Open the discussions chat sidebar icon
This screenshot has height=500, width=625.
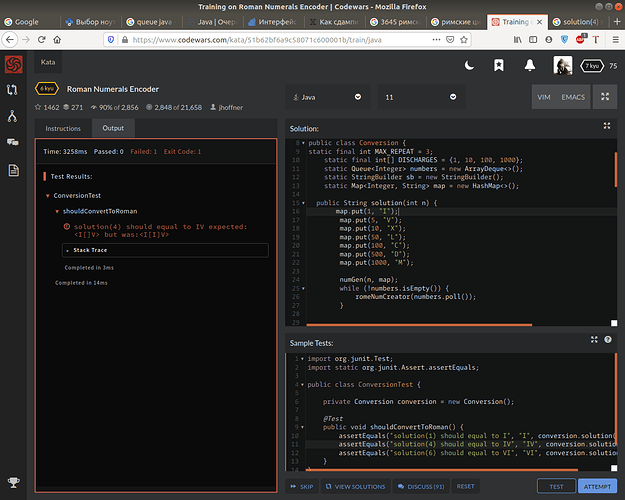click(x=12, y=142)
